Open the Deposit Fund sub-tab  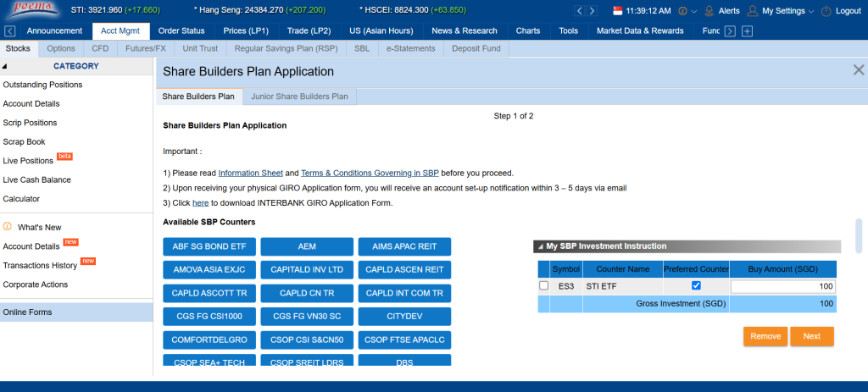point(476,48)
